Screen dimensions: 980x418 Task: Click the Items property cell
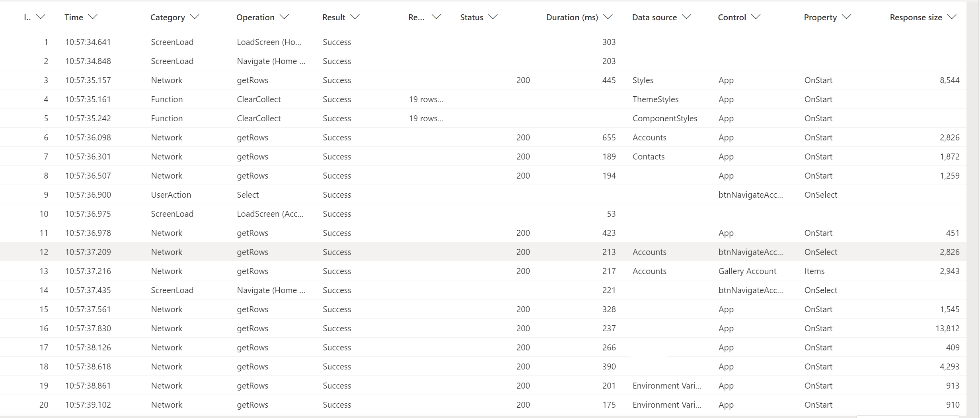pos(814,271)
